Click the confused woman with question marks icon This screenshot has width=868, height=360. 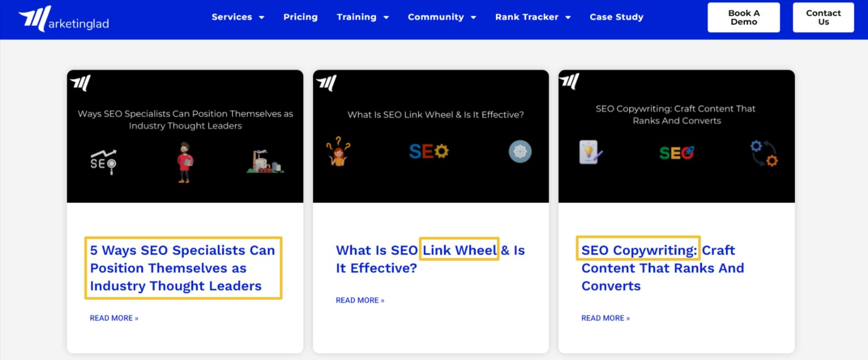(x=339, y=151)
